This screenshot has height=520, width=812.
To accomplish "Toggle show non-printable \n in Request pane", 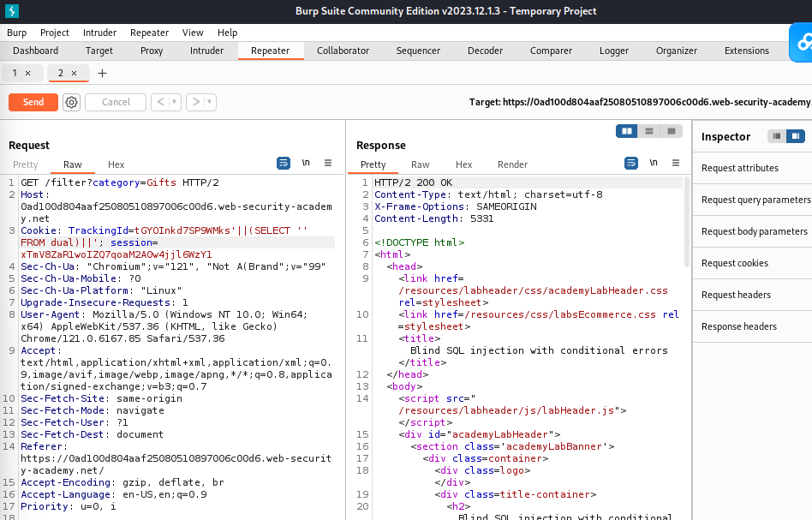I will tap(306, 163).
